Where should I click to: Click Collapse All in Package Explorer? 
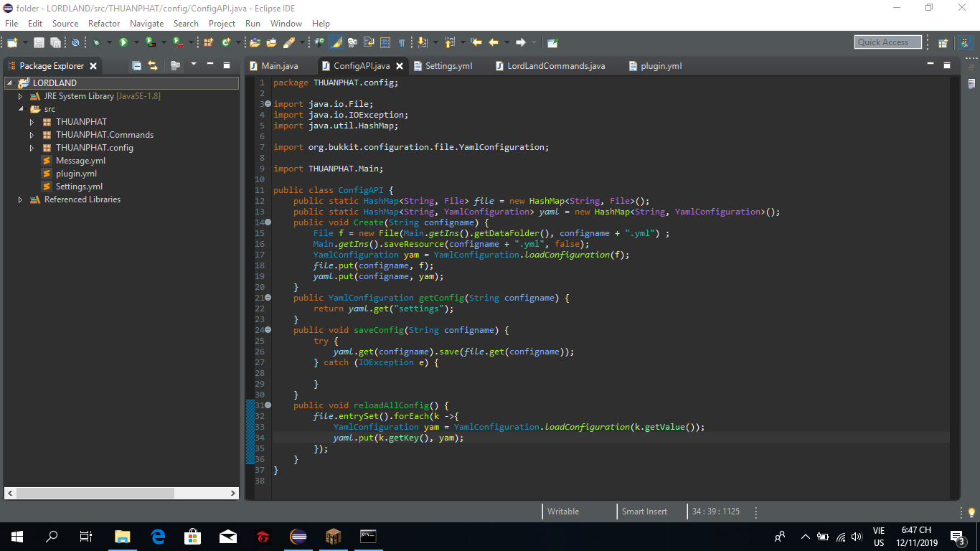(136, 65)
